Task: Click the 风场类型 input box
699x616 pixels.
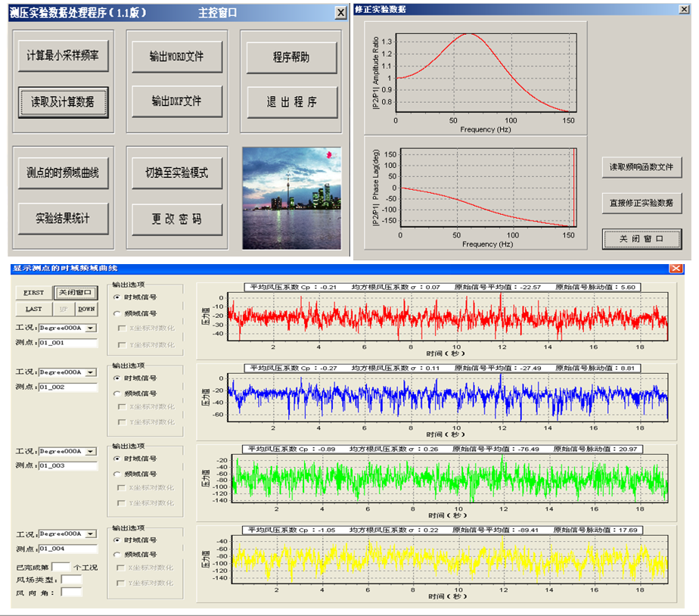Action: pos(71,580)
